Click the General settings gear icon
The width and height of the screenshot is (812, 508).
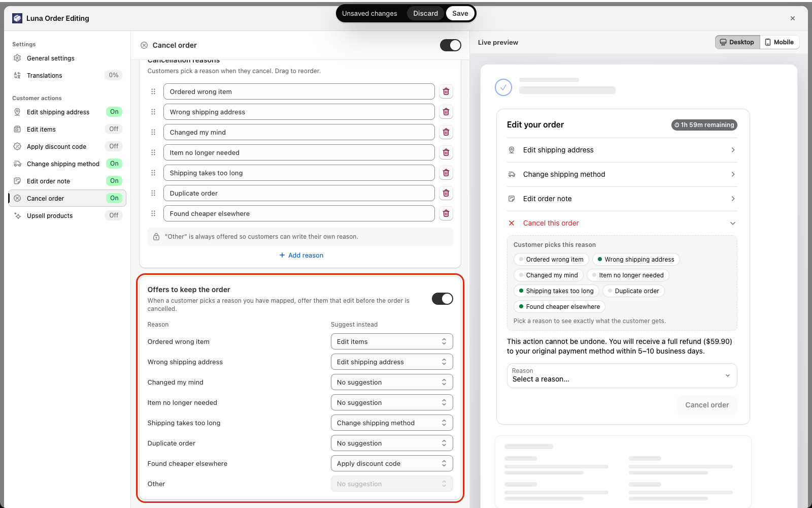pyautogui.click(x=17, y=58)
